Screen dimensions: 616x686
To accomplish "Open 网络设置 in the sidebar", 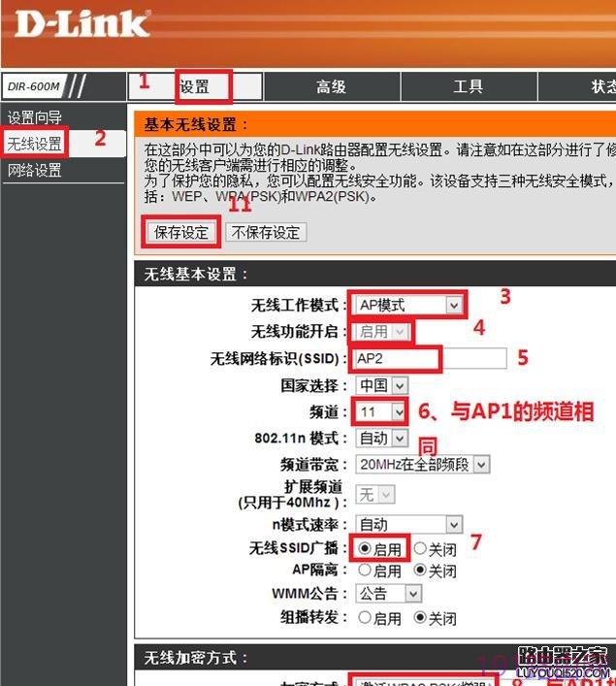I will tap(35, 170).
